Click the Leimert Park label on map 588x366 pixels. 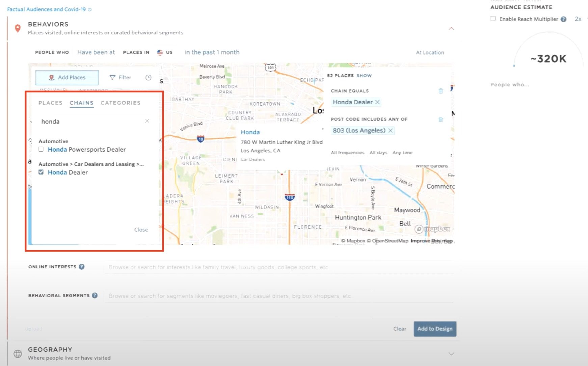pyautogui.click(x=226, y=179)
